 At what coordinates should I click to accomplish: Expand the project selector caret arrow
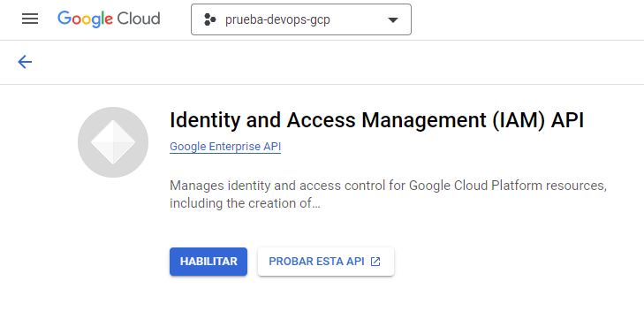click(x=393, y=19)
